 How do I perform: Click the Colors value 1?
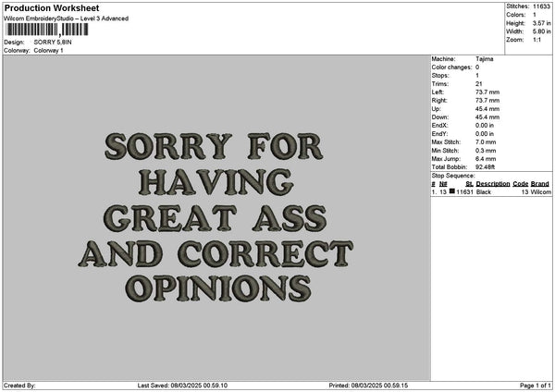tap(535, 15)
